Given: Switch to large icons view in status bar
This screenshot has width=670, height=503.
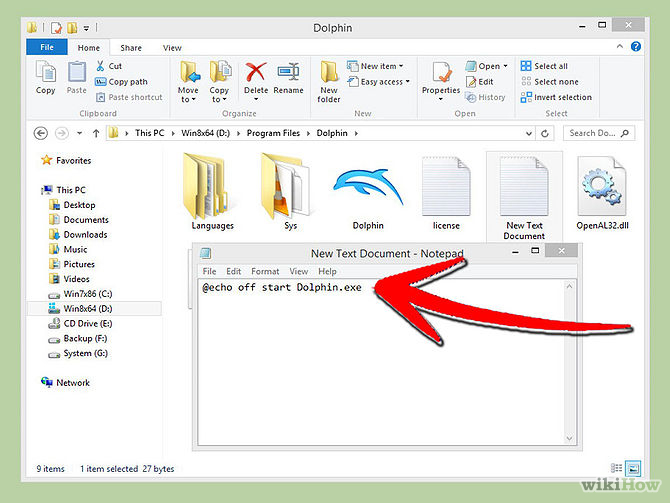Looking at the screenshot, I should [633, 468].
